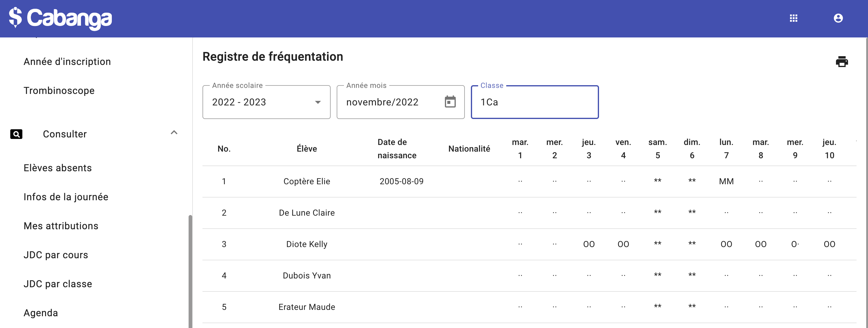The height and width of the screenshot is (328, 868).
Task: Open Mes attributions
Action: [x=61, y=226]
